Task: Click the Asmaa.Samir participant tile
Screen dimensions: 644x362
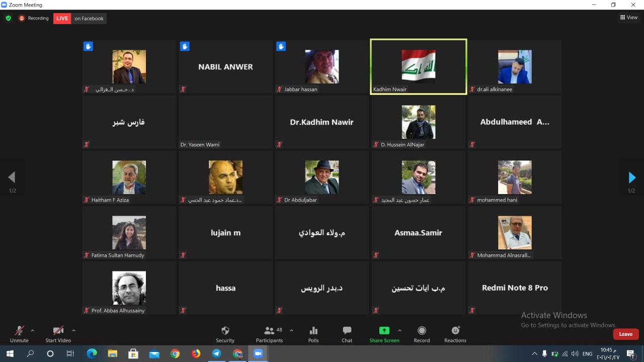Action: pyautogui.click(x=419, y=233)
